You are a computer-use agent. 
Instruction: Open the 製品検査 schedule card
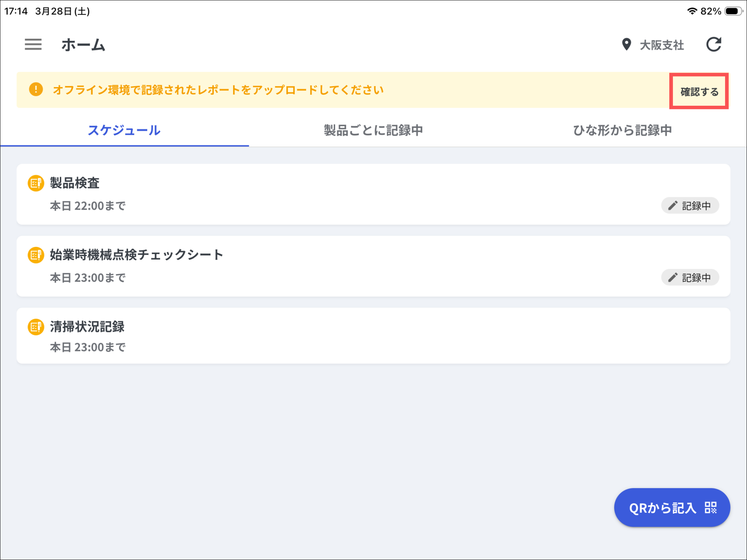(328, 194)
